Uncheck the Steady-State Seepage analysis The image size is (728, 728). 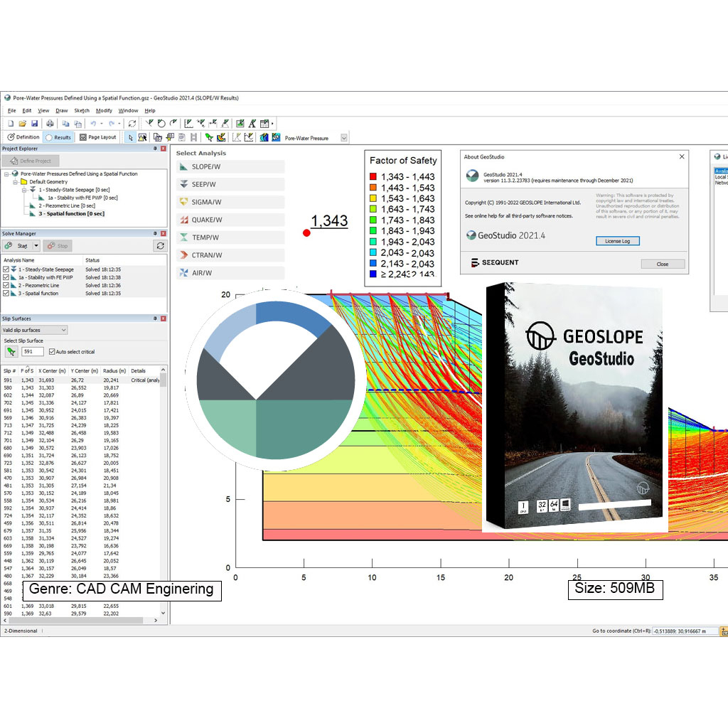coord(6,269)
